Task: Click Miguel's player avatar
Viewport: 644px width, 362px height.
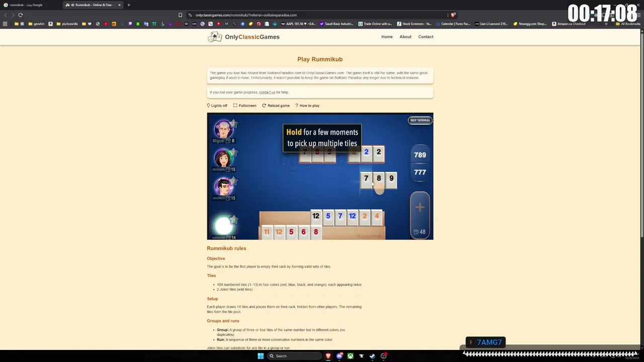Action: coord(223,129)
